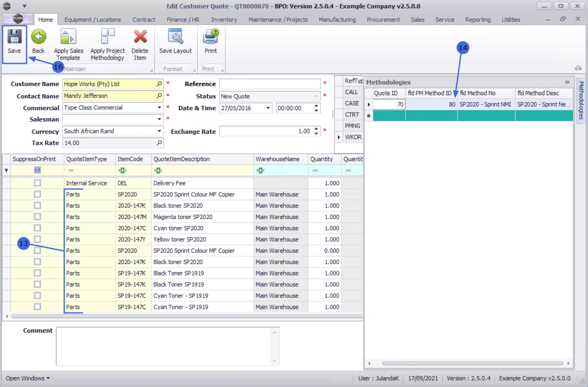Open the Format group options launcher

(194, 70)
